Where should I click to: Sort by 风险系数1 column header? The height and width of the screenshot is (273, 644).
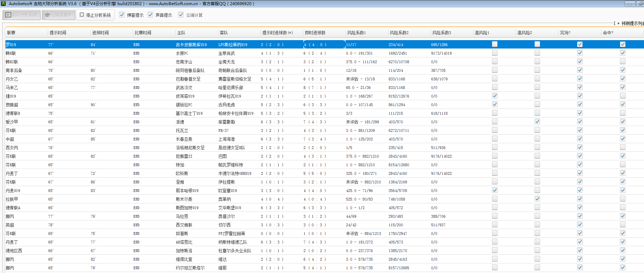356,33
